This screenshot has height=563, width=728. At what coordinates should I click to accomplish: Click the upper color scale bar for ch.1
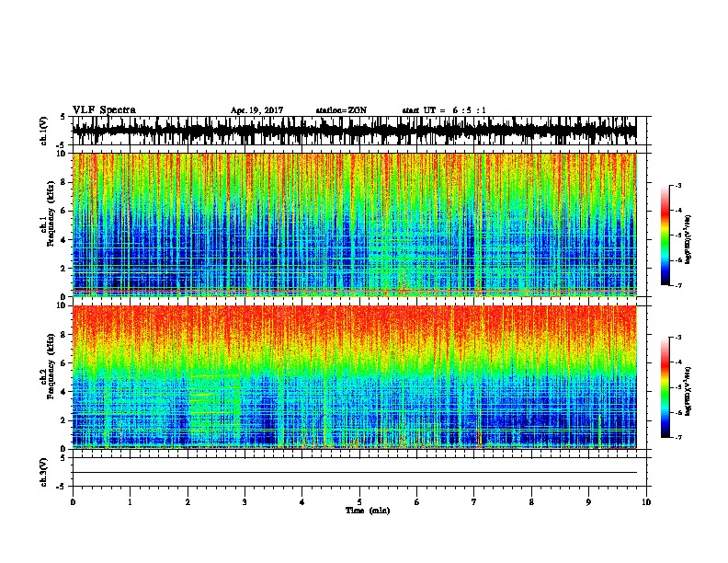(665, 236)
